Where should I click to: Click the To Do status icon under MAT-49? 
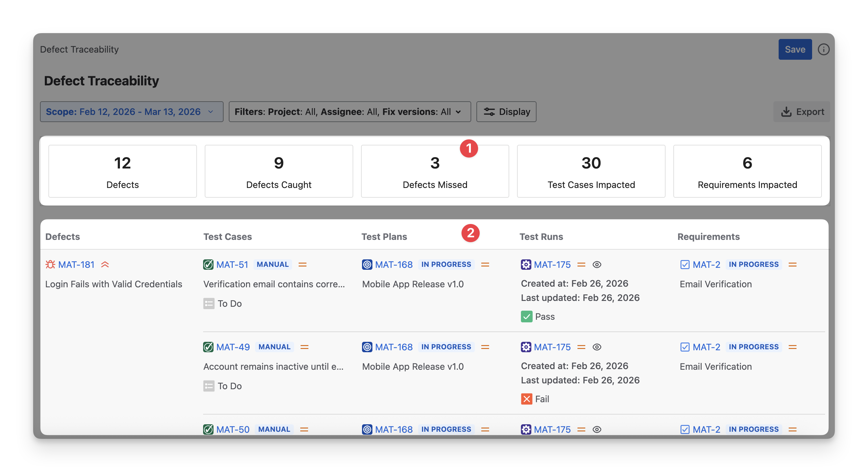point(209,386)
